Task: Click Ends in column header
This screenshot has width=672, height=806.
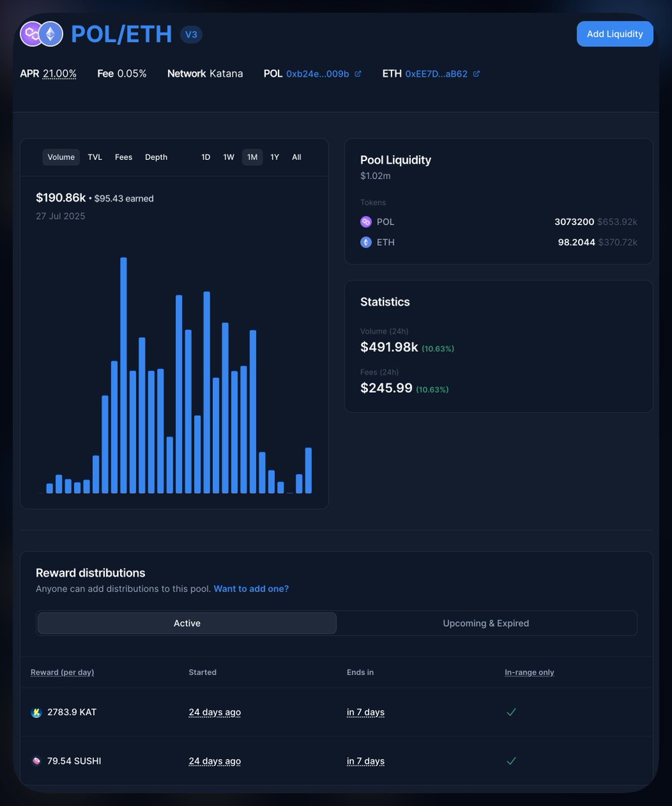Action: [x=361, y=672]
